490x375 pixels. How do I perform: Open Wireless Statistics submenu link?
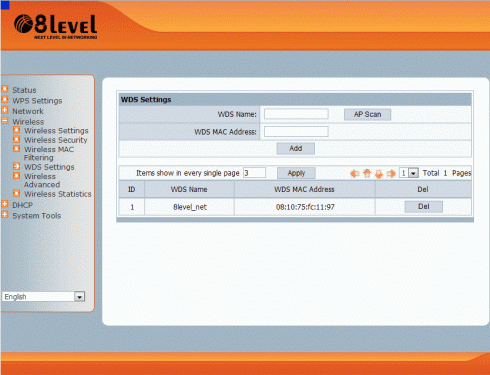point(58,194)
